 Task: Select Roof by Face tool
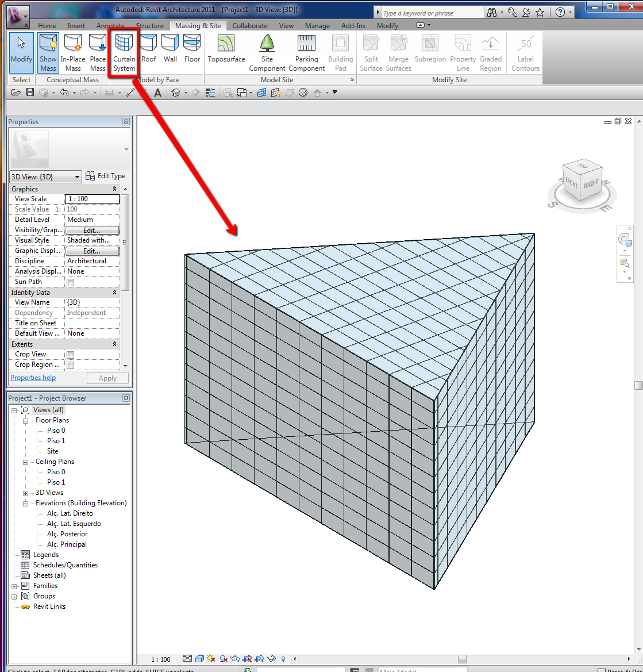coord(148,49)
